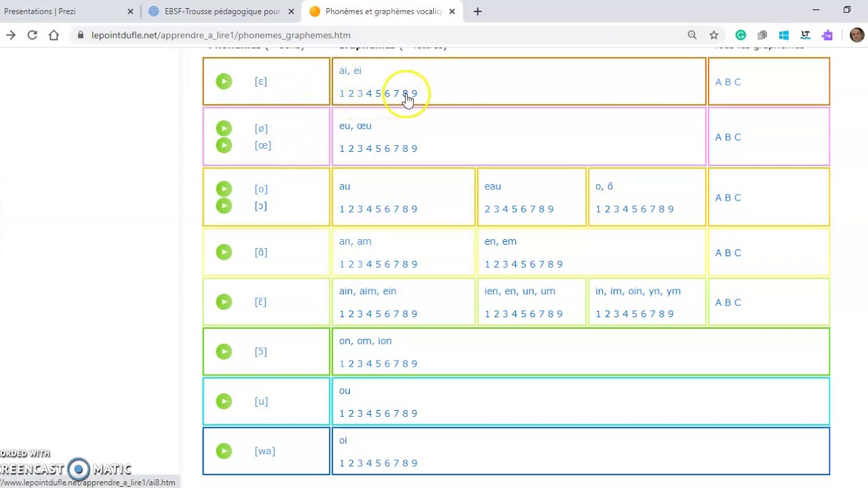Open letter C in the [o] row
868x488 pixels.
pos(738,198)
